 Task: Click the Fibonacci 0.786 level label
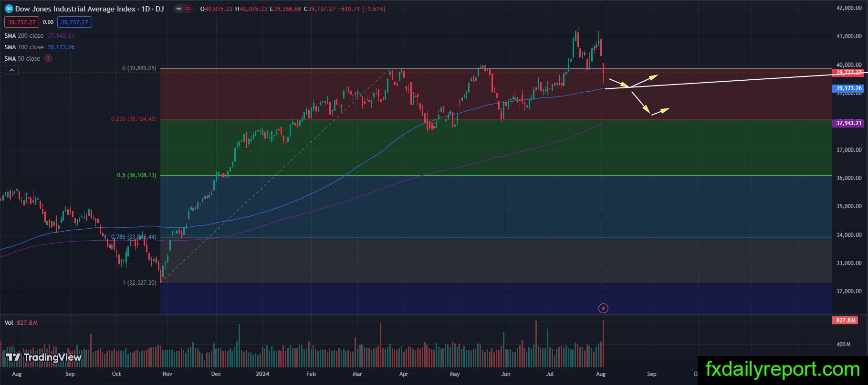134,236
